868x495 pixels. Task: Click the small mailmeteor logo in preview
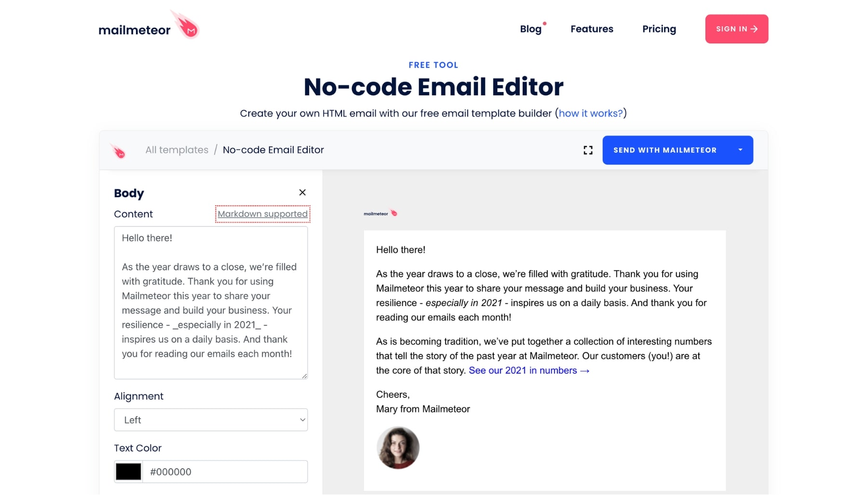380,213
